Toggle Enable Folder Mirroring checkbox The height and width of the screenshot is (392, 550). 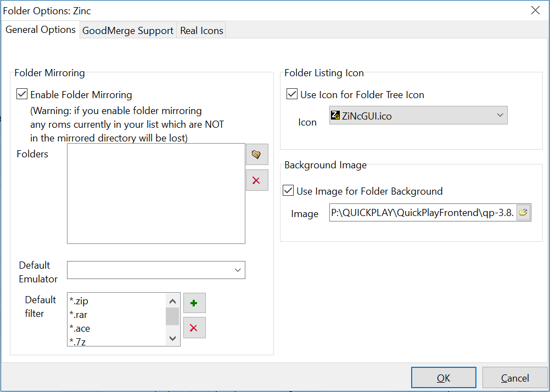pos(22,94)
